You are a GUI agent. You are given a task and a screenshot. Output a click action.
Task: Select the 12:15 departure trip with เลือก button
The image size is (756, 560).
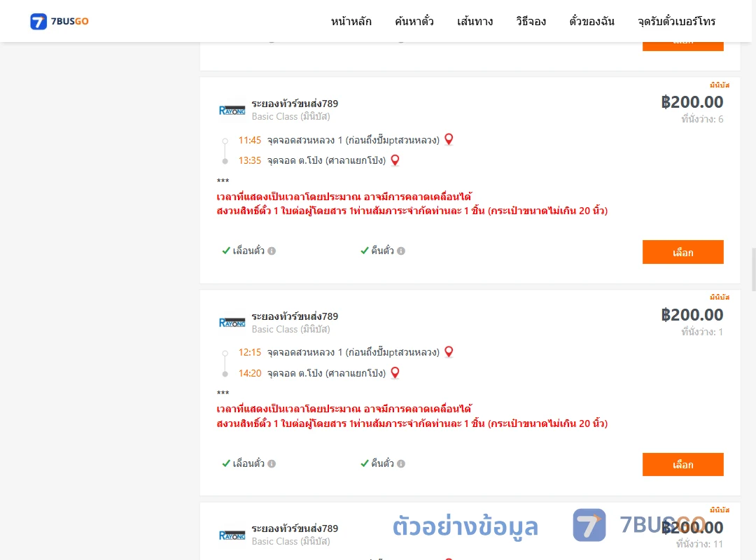(x=682, y=465)
